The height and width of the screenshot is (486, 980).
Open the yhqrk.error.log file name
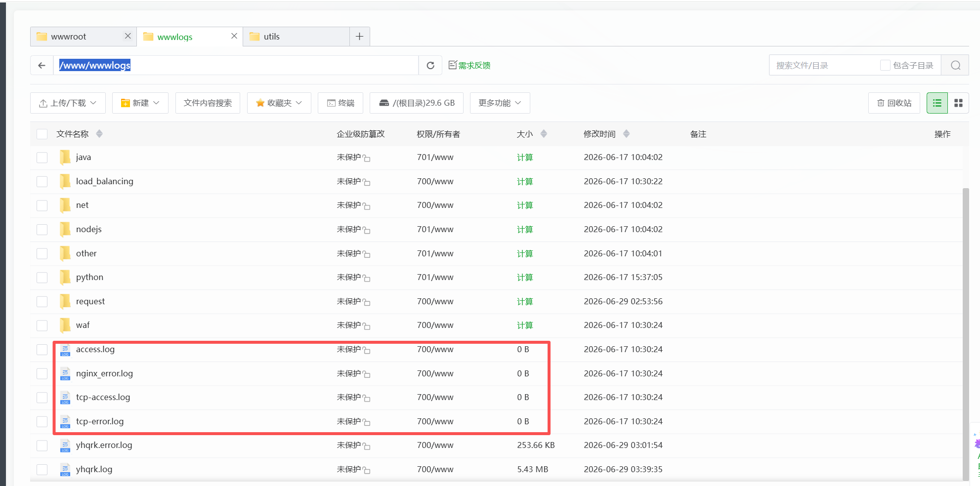pyautogui.click(x=104, y=445)
